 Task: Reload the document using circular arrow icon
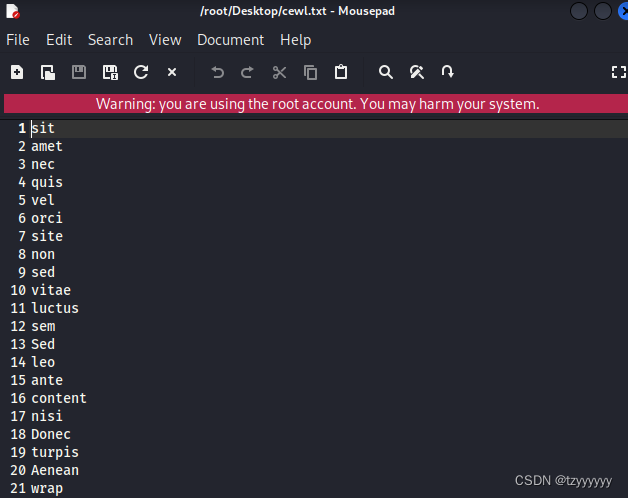tap(141, 72)
